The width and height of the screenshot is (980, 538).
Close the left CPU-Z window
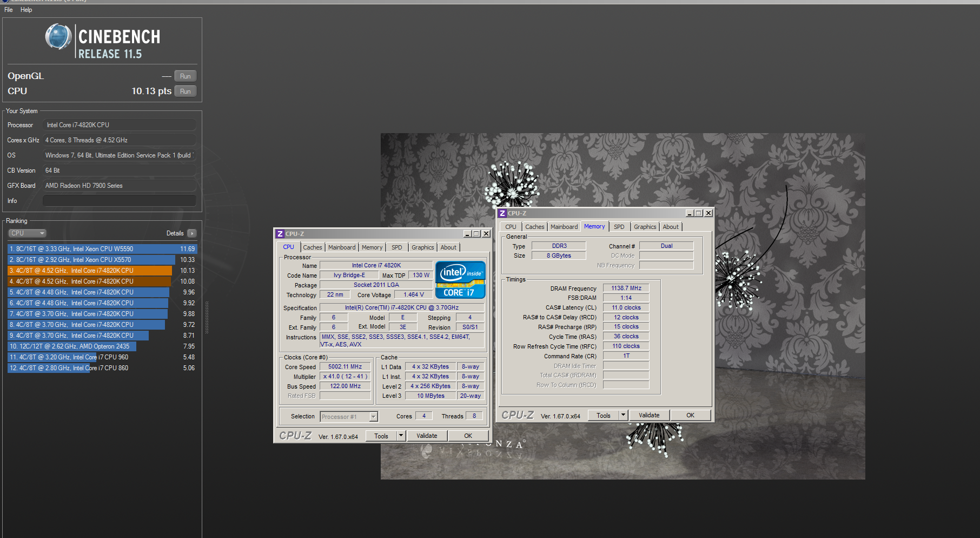(486, 234)
